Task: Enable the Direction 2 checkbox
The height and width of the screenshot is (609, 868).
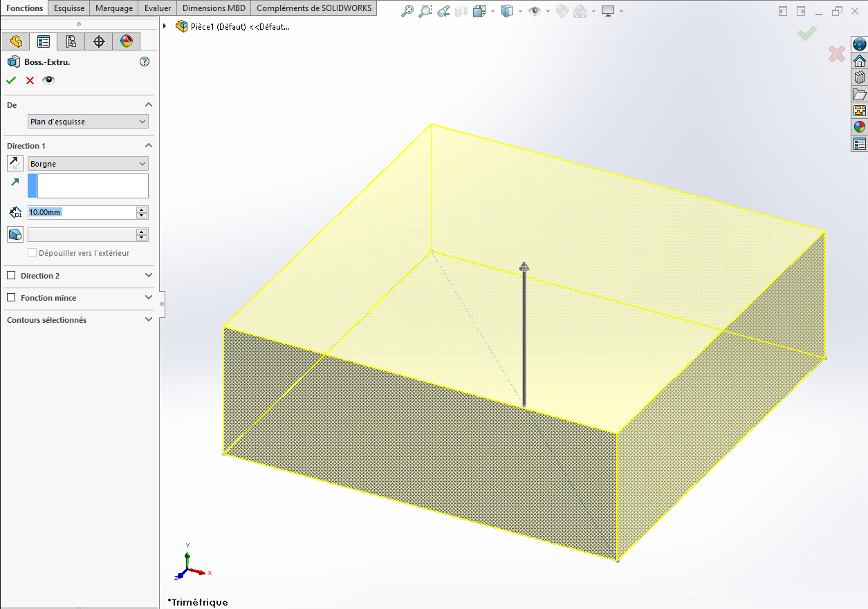Action: [x=11, y=276]
